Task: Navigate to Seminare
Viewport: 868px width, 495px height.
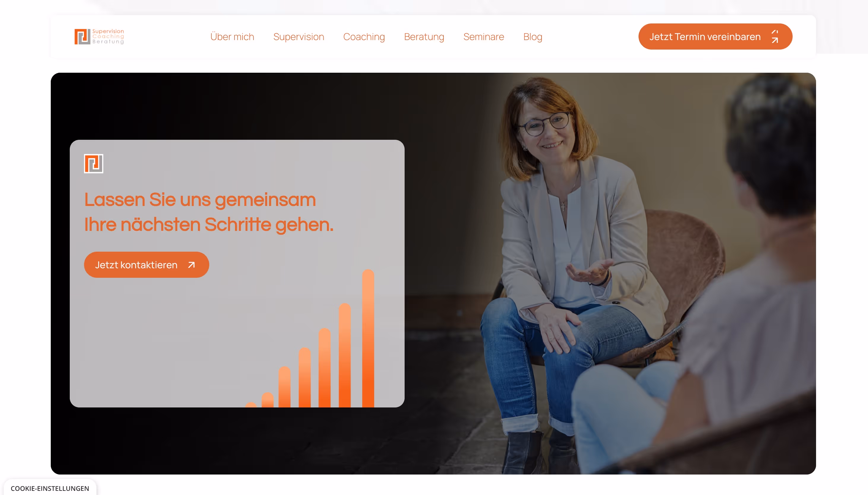Action: coord(484,37)
